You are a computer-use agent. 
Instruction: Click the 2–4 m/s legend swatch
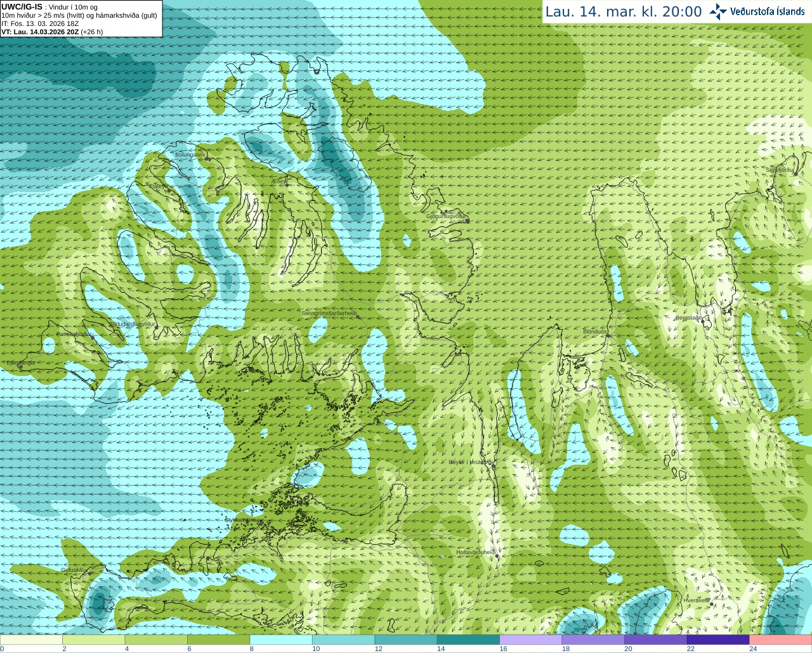(x=93, y=640)
